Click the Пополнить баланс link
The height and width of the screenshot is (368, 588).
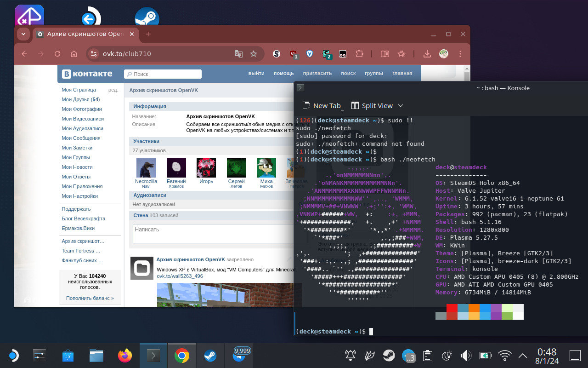(90, 298)
